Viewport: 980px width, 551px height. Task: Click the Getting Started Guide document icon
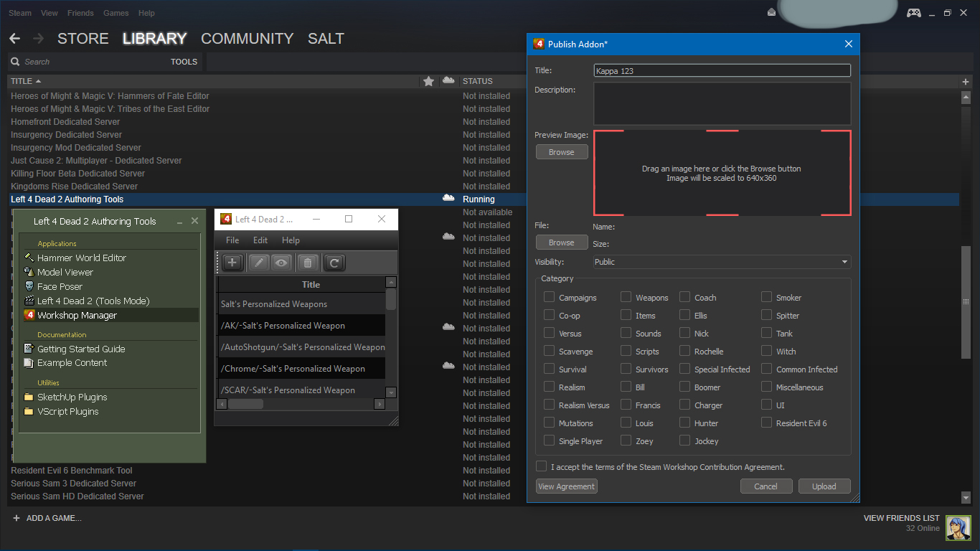coord(29,349)
